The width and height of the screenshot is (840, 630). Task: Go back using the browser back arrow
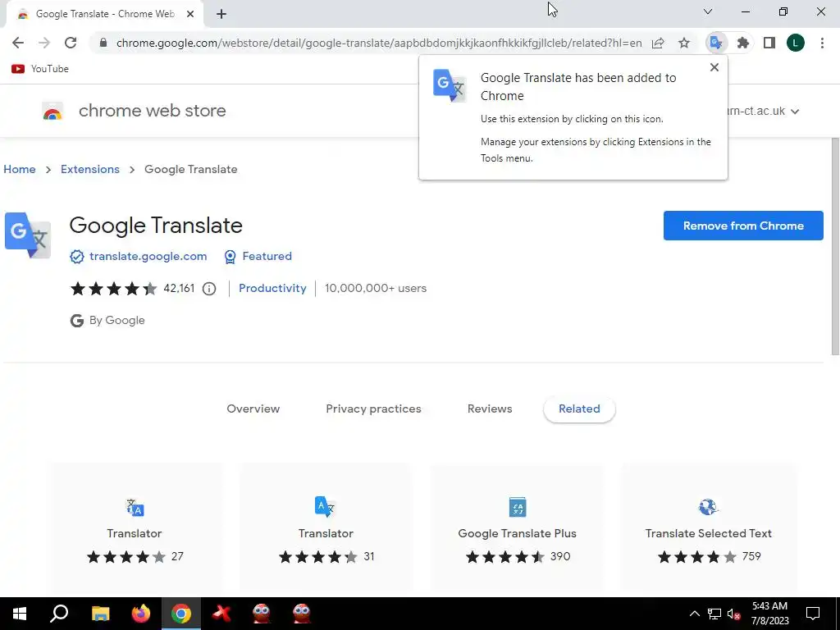point(18,43)
